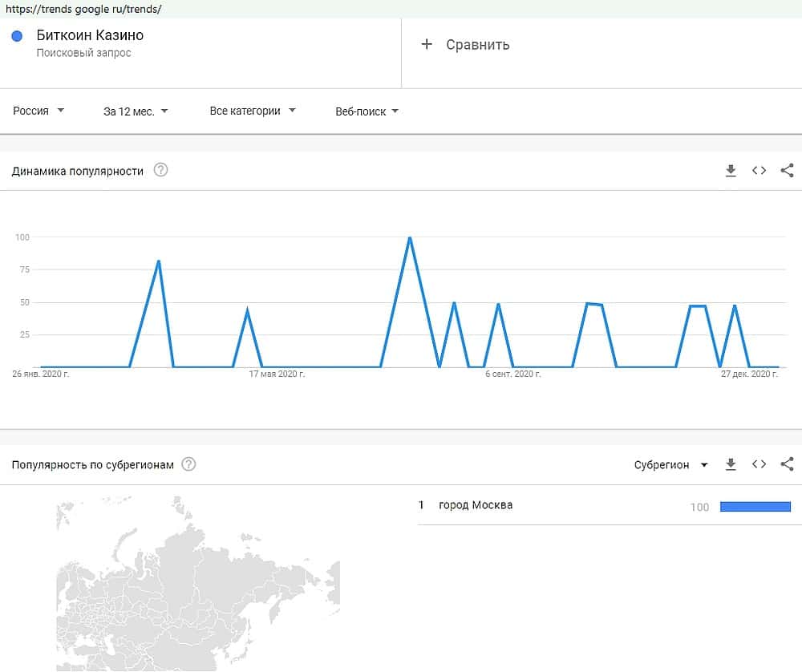Viewport: 802px width, 672px height.
Task: Click the Сравнить compare link
Action: coord(477,45)
